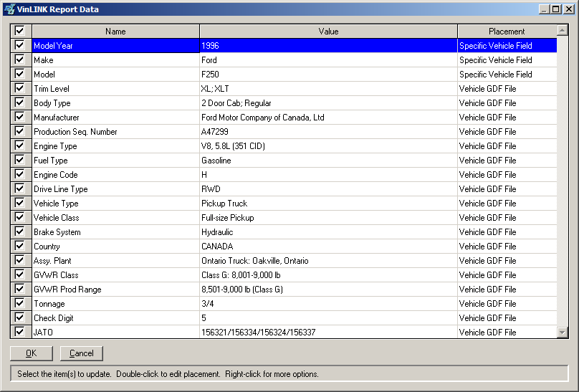Click the Name column header
The height and width of the screenshot is (392, 579).
click(115, 32)
